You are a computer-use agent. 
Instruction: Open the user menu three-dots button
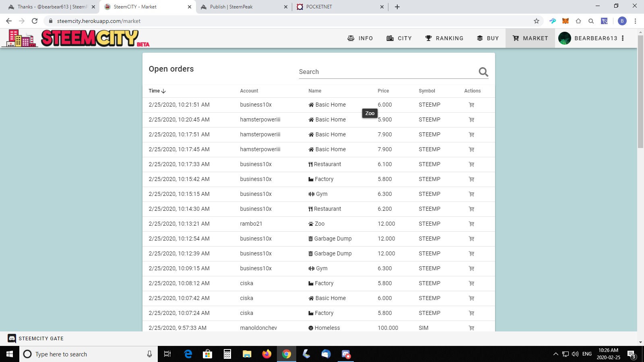coord(623,38)
